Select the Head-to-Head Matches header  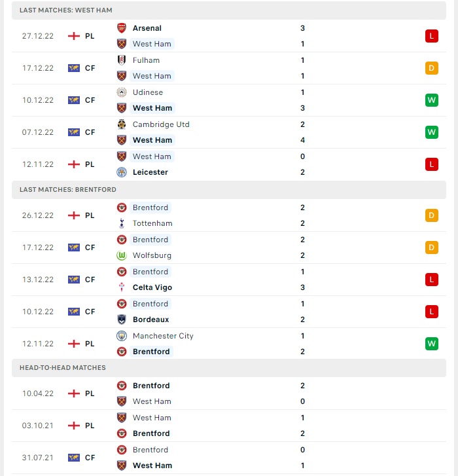click(229, 367)
